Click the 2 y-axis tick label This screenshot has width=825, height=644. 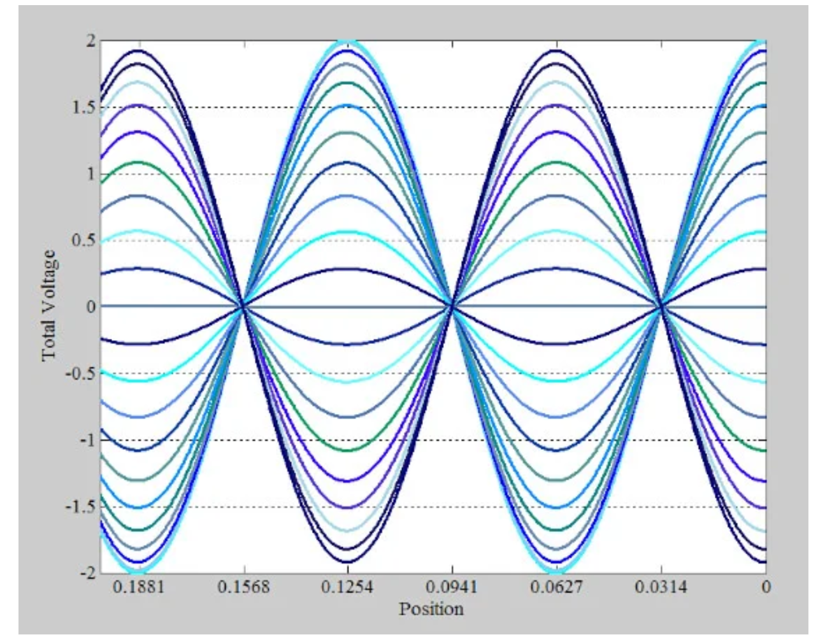(92, 41)
